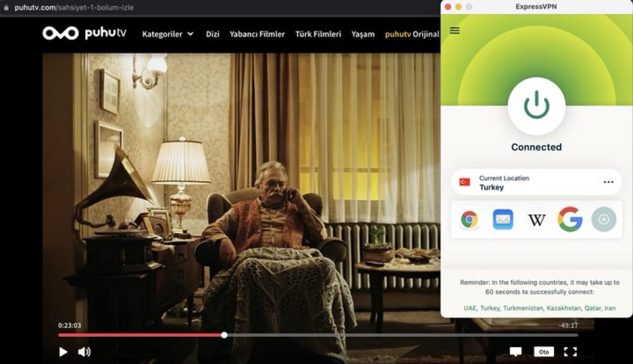Click the Connected status text
The image size is (633, 364).
(x=536, y=147)
